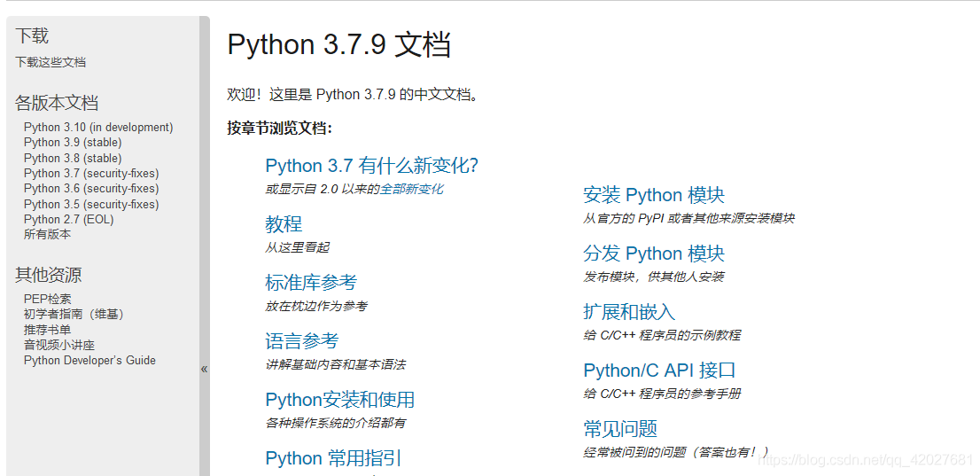Select Python 3.10 (in development) docs

coord(98,128)
